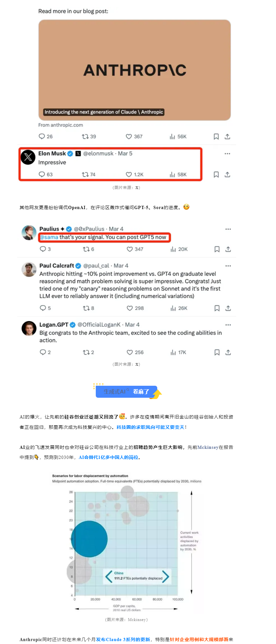Open the Anthropic Claude blog post card
This screenshot has height=644, width=276.
point(135,70)
